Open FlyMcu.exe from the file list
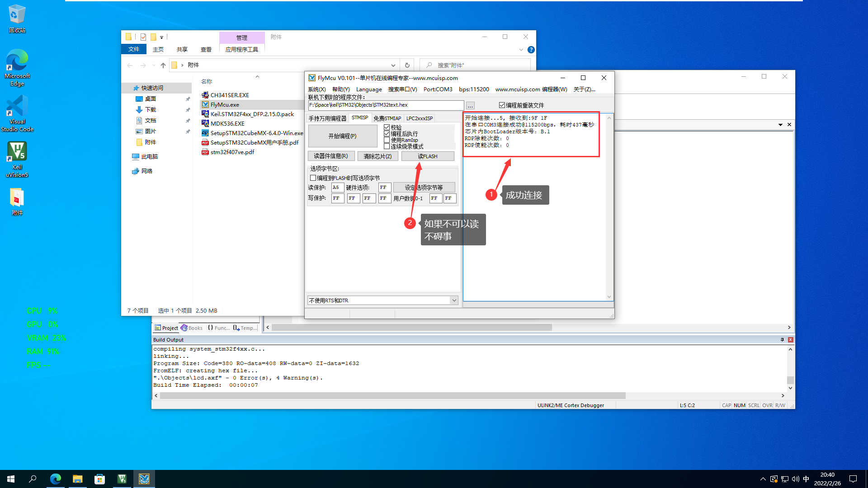 click(225, 104)
